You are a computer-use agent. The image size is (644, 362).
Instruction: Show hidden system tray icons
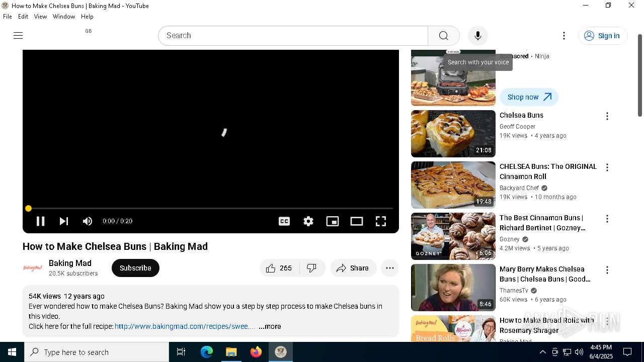click(542, 352)
